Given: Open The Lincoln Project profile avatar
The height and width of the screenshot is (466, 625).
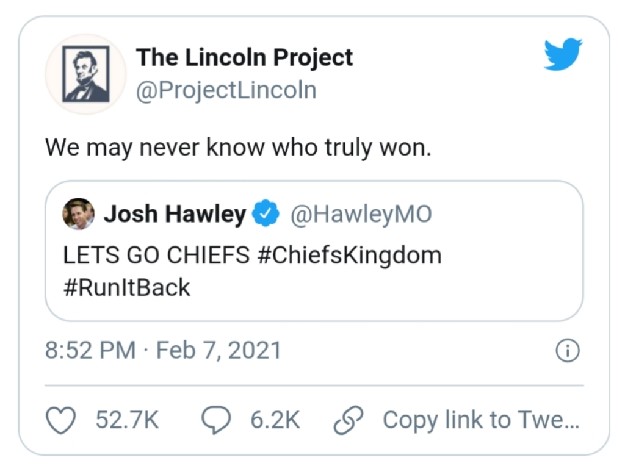Looking at the screenshot, I should [x=85, y=73].
